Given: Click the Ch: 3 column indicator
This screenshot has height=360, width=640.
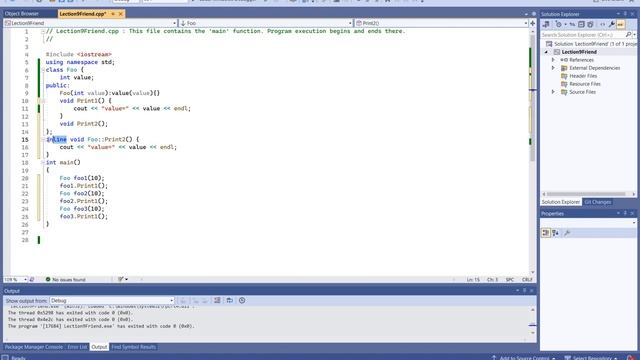Looking at the screenshot, I should click(492, 280).
